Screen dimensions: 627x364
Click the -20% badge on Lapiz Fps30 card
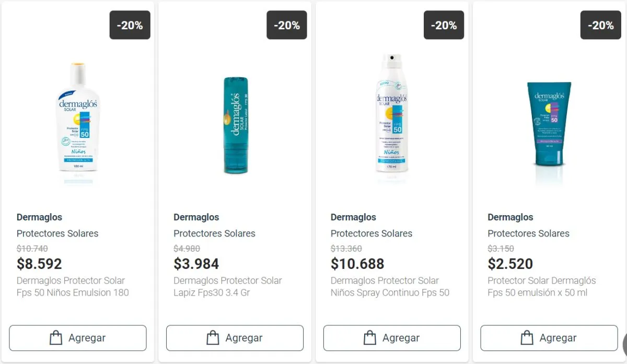287,25
